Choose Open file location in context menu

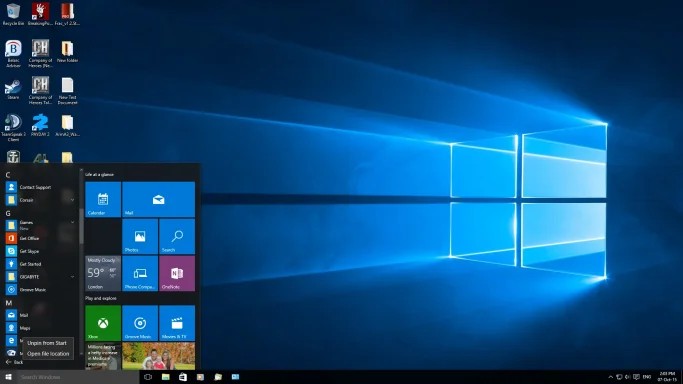(48, 354)
